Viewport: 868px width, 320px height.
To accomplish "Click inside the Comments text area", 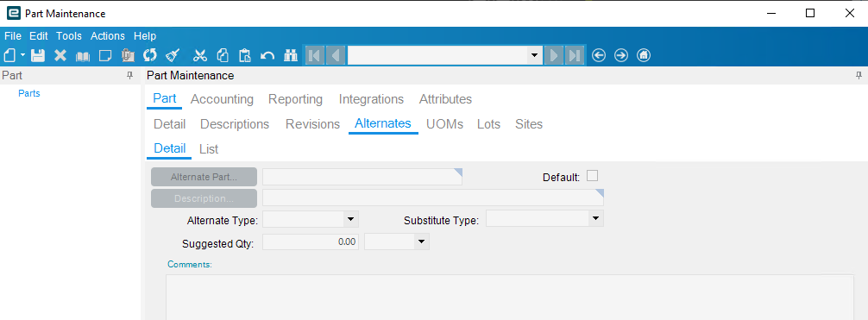I will 510,297.
